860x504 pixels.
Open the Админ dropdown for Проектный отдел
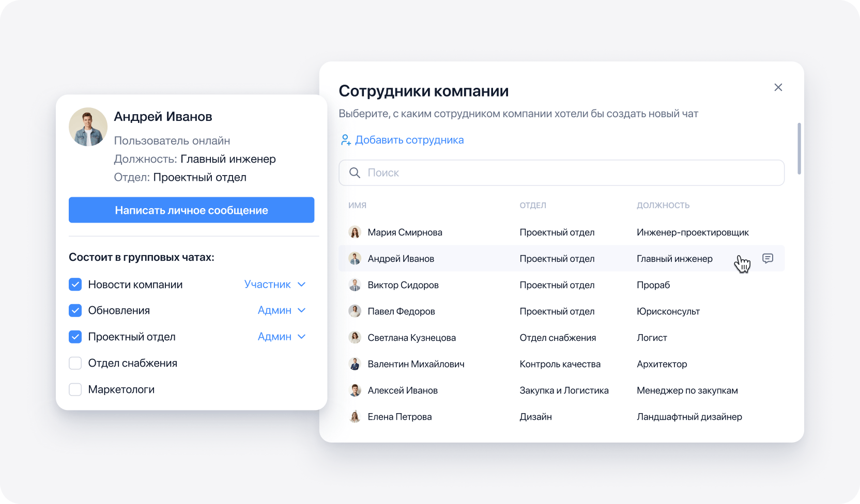(282, 336)
